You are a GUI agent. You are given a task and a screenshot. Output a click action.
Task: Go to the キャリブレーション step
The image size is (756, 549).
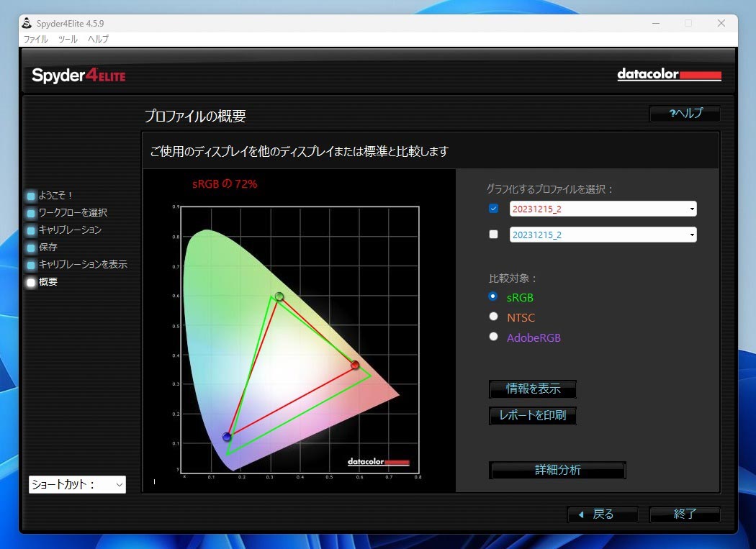tap(70, 230)
